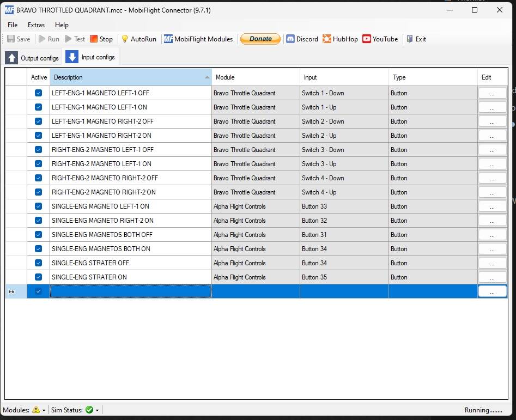Click the Sim Status green indicator
This screenshot has height=420, width=516.
90,410
